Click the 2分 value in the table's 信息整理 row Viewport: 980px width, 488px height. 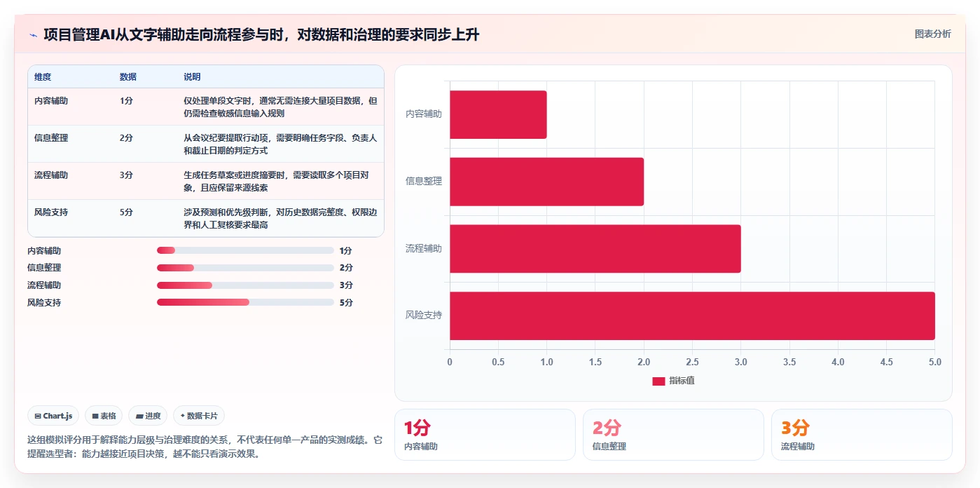[x=126, y=137]
